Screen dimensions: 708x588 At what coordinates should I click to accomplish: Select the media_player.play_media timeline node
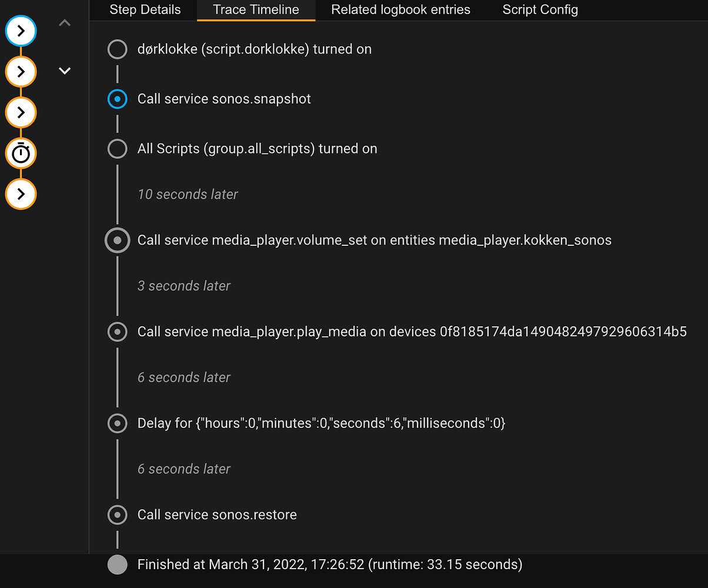(x=117, y=332)
